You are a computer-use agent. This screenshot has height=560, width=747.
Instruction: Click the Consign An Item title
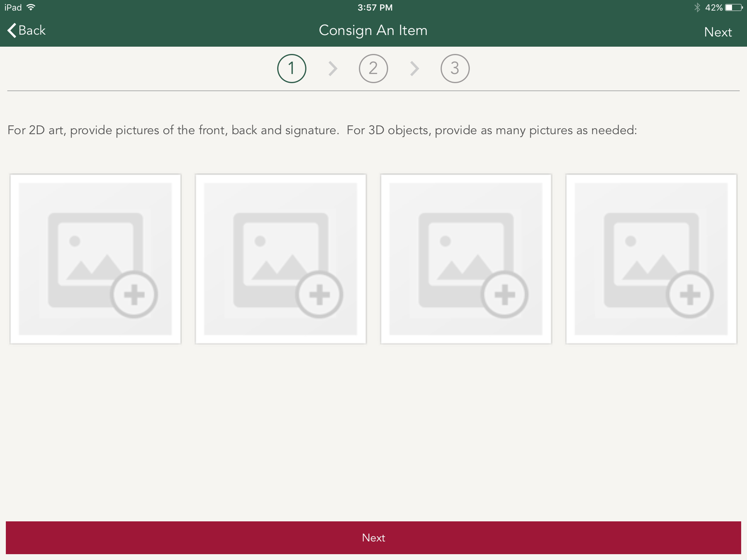point(373,30)
